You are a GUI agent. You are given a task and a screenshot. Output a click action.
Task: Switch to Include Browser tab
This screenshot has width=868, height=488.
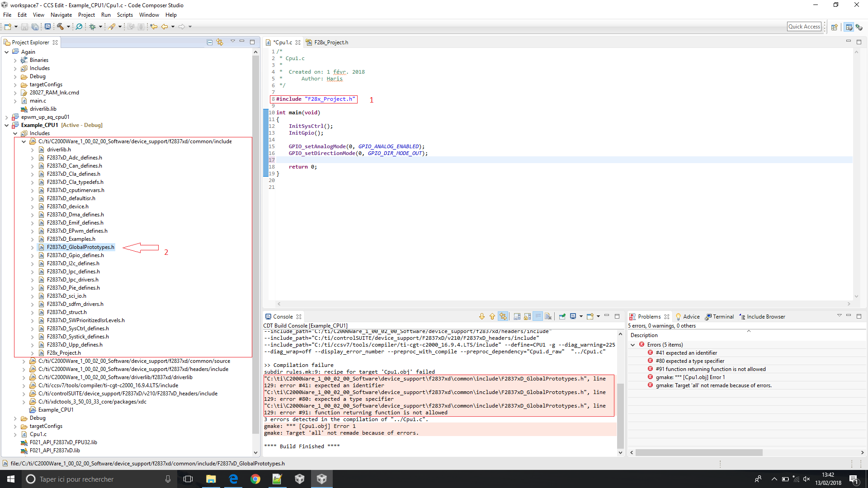tap(762, 317)
